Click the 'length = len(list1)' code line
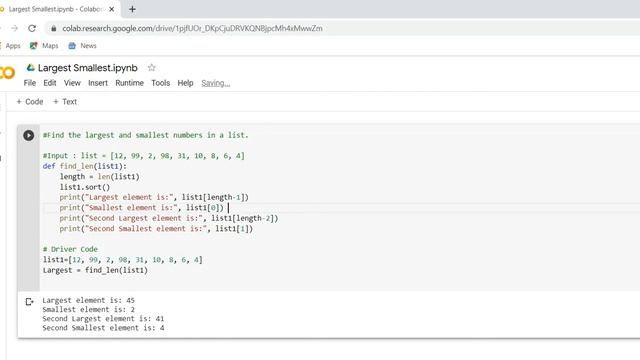This screenshot has height=360, width=640. pyautogui.click(x=100, y=177)
